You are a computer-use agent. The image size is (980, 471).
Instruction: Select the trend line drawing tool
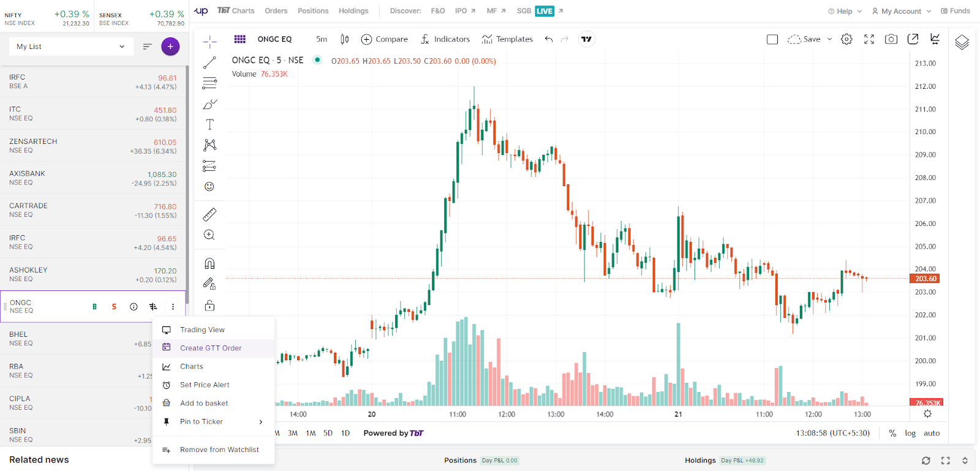coord(209,62)
